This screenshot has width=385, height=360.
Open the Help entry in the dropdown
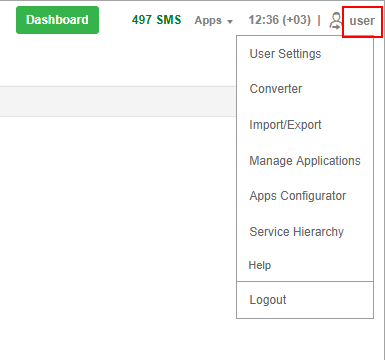[260, 265]
